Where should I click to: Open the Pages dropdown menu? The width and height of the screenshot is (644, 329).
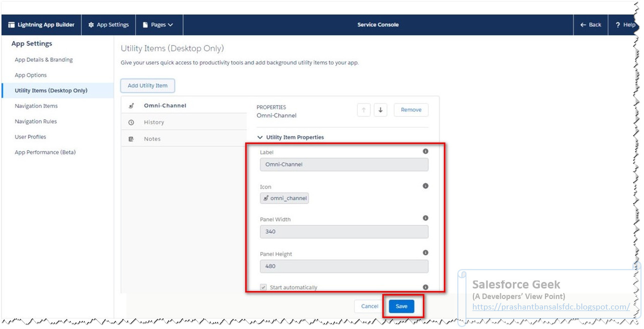159,24
